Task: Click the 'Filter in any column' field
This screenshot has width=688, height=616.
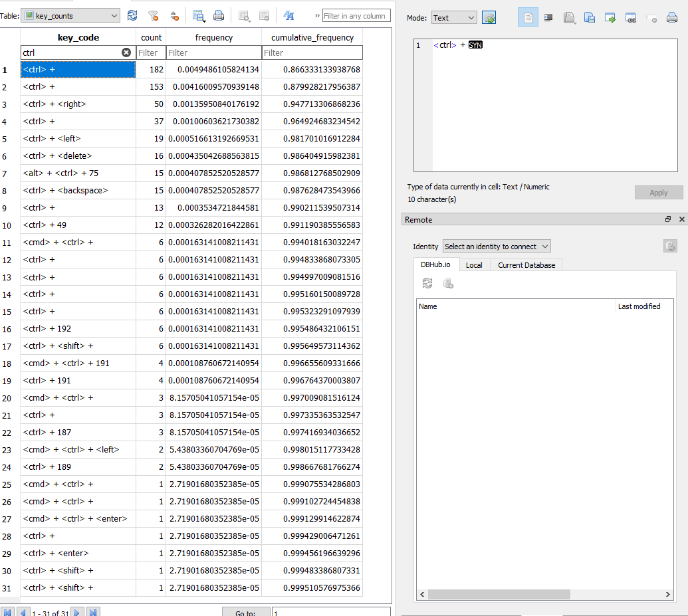Action: pos(356,16)
